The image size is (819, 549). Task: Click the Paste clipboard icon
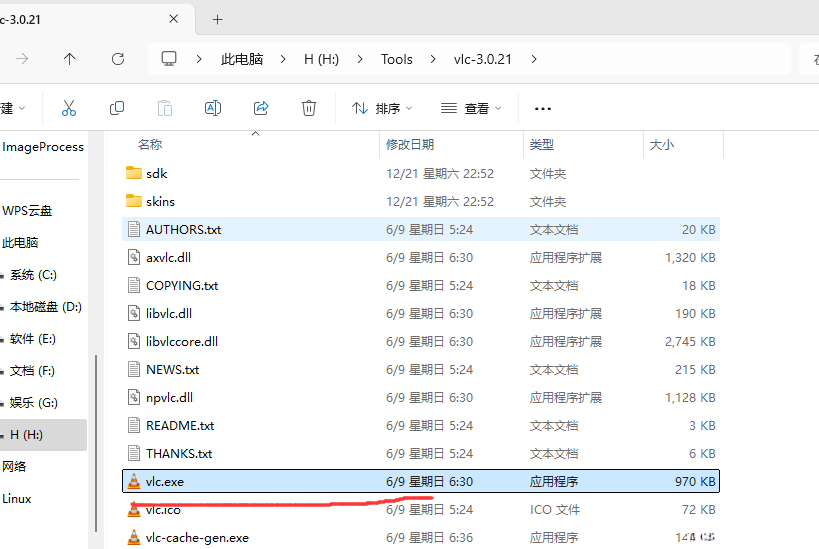coord(165,108)
